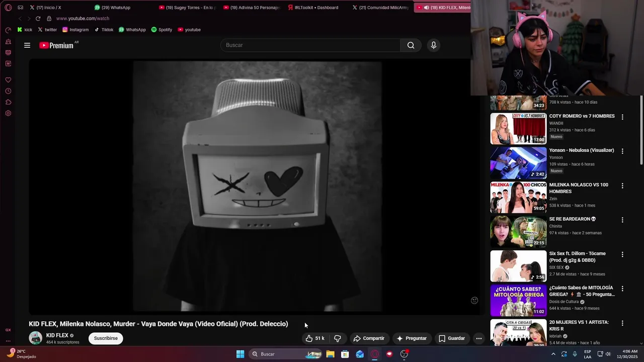Image resolution: width=644 pixels, height=362 pixels.
Task: Click reaction emoji icon on video
Action: [474, 300]
